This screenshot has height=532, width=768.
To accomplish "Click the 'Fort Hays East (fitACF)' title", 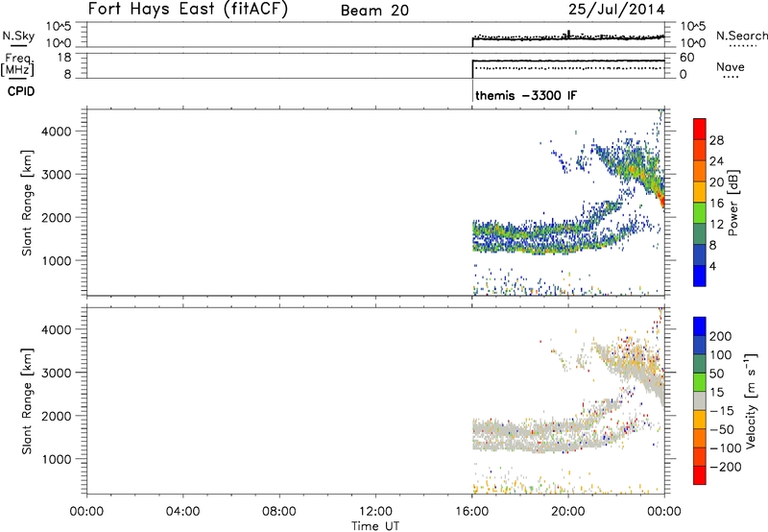I will pyautogui.click(x=188, y=9).
